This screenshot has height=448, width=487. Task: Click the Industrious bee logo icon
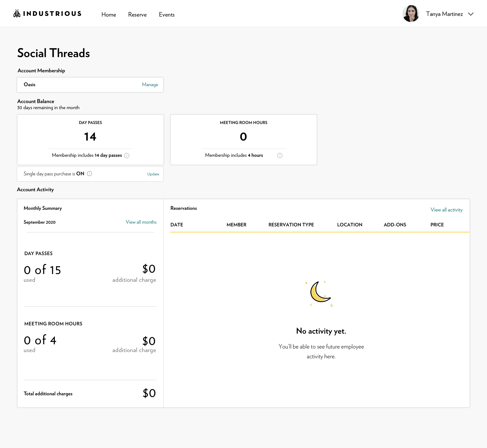point(17,14)
